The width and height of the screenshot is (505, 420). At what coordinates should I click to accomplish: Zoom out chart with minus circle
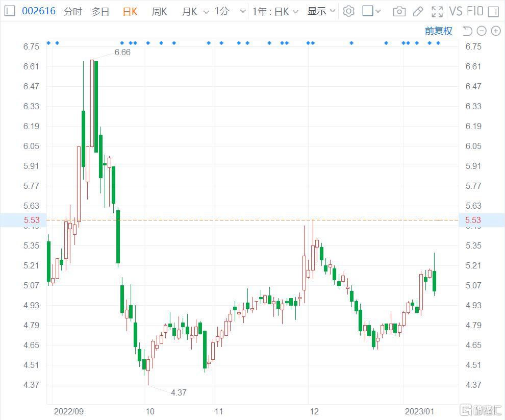click(x=482, y=31)
